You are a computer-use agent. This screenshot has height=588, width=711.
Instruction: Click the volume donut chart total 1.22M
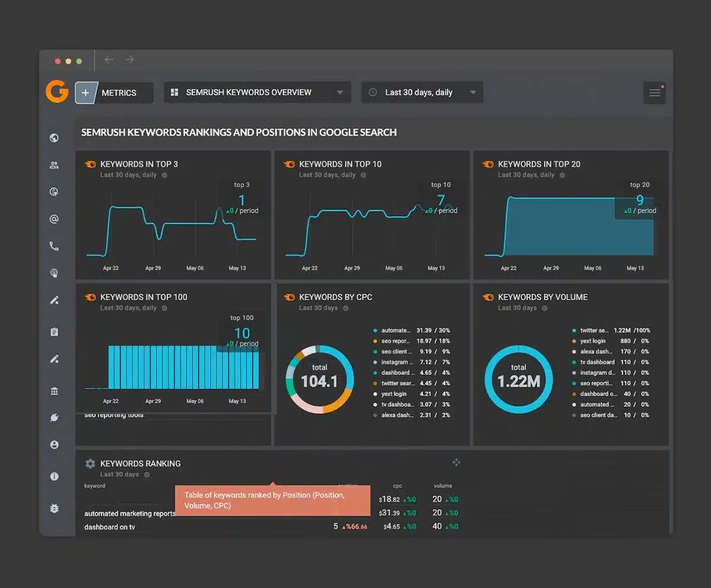(x=518, y=381)
